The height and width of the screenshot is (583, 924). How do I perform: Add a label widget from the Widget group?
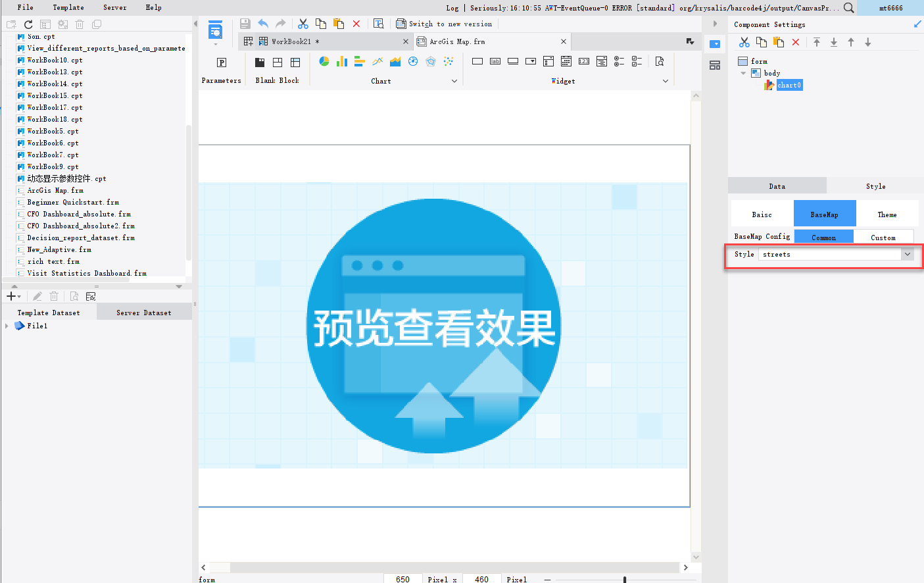pos(495,61)
